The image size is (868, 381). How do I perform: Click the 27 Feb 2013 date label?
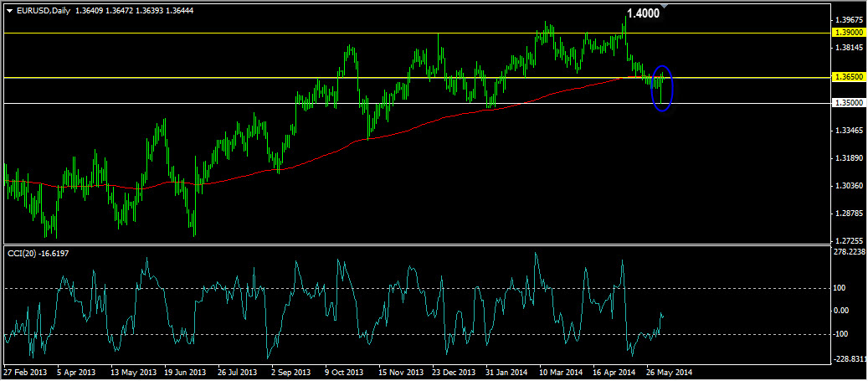point(23,372)
